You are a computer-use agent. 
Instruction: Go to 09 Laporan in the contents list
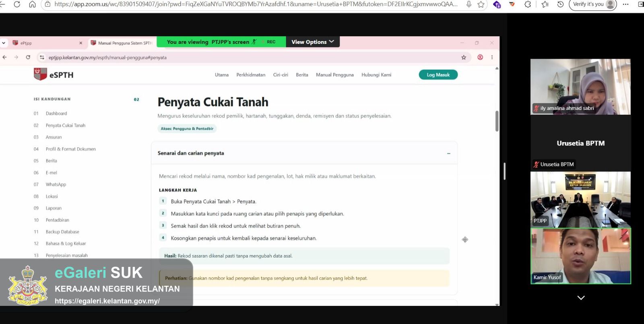pyautogui.click(x=48, y=208)
